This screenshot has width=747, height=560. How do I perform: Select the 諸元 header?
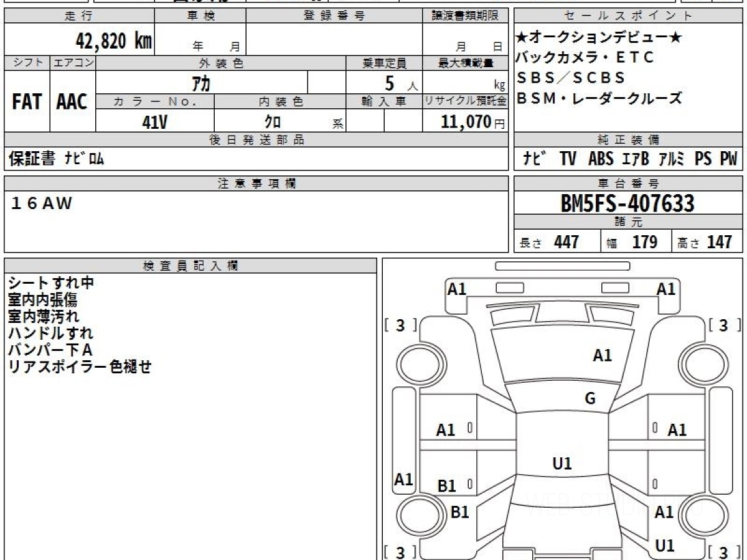(629, 222)
